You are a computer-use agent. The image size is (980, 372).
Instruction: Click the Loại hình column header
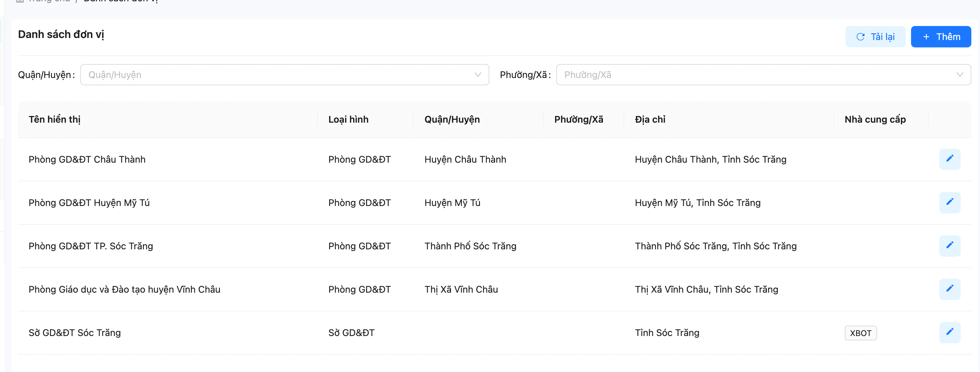pos(348,120)
